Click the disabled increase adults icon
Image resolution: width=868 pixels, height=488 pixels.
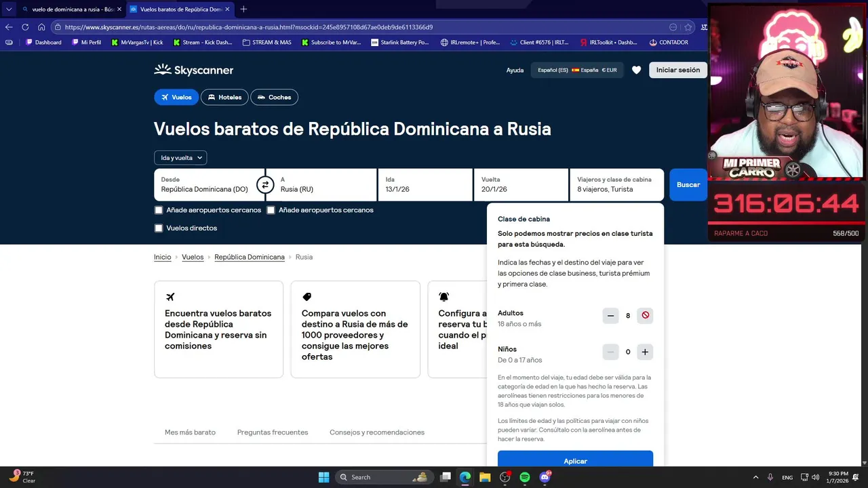[x=645, y=315]
